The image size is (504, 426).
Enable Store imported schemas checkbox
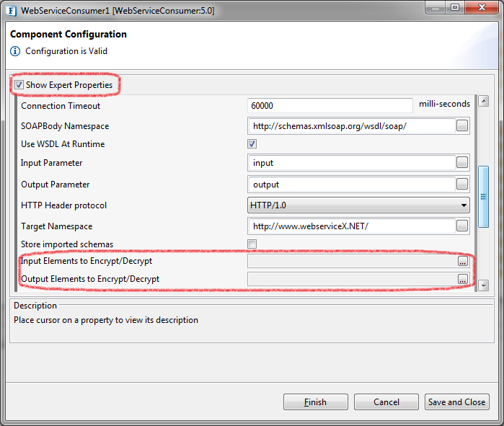(252, 244)
